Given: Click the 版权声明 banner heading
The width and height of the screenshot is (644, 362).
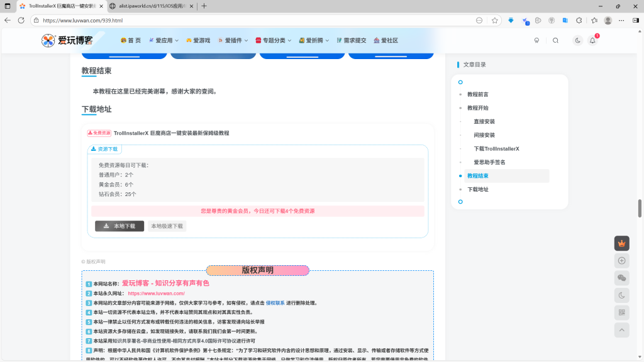Looking at the screenshot, I should [257, 270].
